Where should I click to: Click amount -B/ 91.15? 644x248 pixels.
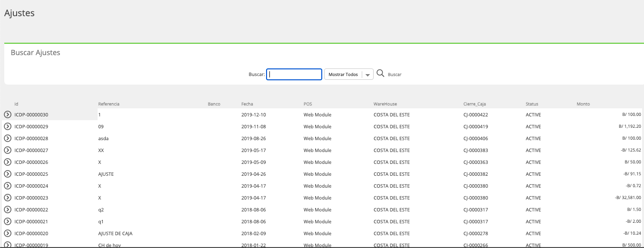(x=632, y=174)
